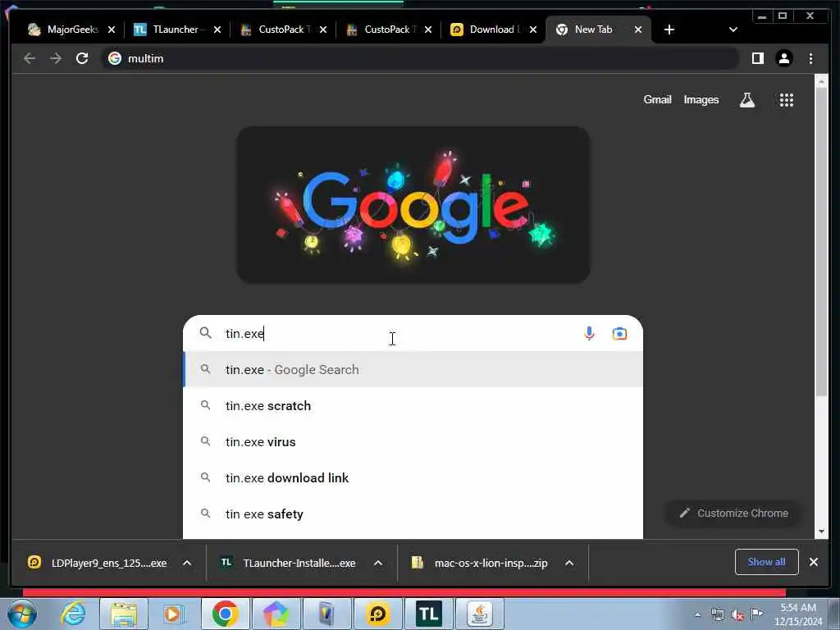The height and width of the screenshot is (630, 840).
Task: Click the page vertical scrollbar thumb
Action: (x=821, y=241)
